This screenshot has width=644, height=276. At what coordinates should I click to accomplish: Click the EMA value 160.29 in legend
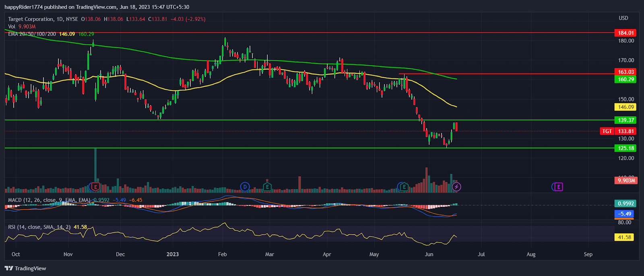[86, 34]
